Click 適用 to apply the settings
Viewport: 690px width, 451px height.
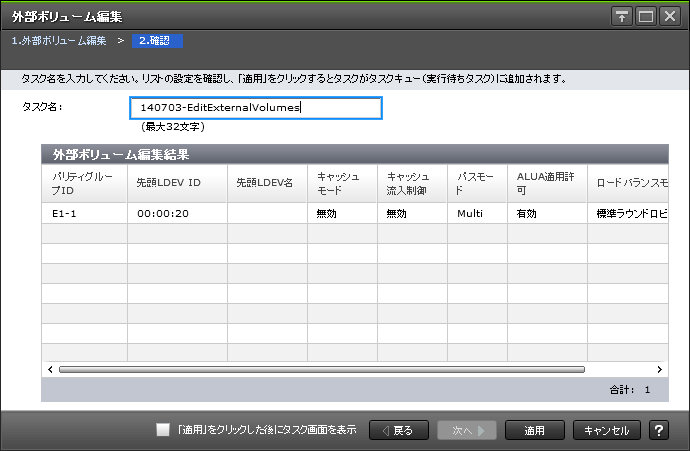[535, 430]
